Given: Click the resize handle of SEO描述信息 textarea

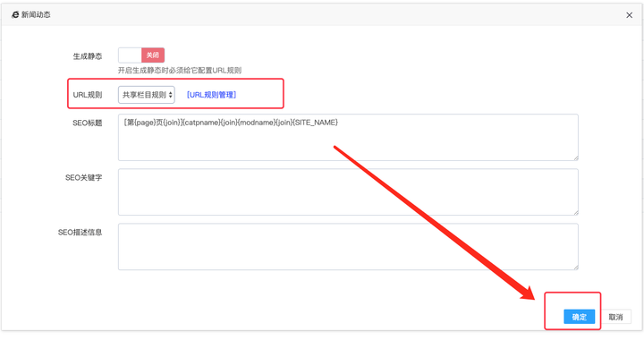Looking at the screenshot, I should [576, 268].
